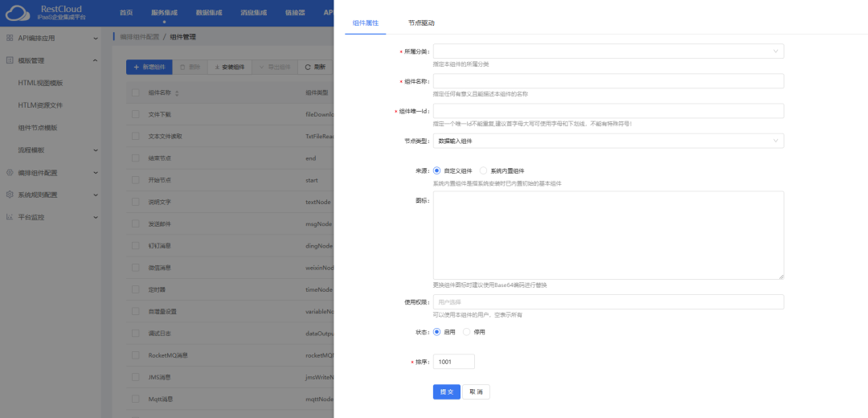868x418 pixels.
Task: Switch to the 节点驱动 tab
Action: pos(421,23)
